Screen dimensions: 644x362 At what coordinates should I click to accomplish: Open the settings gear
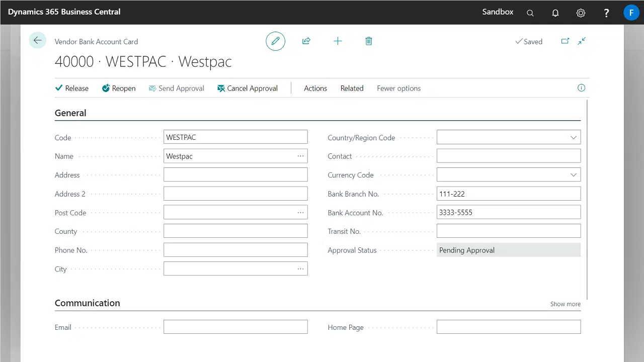tap(581, 13)
